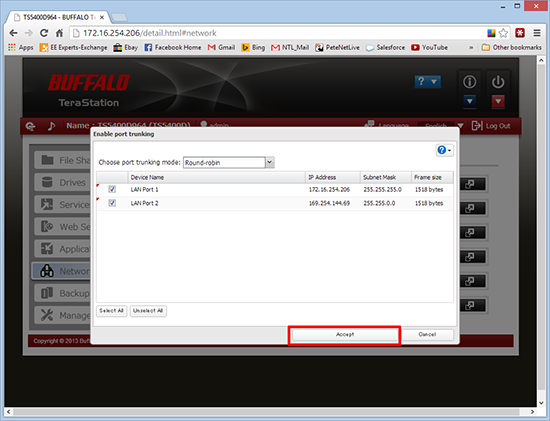Uncheck the LAN Port 2 checkbox

point(112,203)
